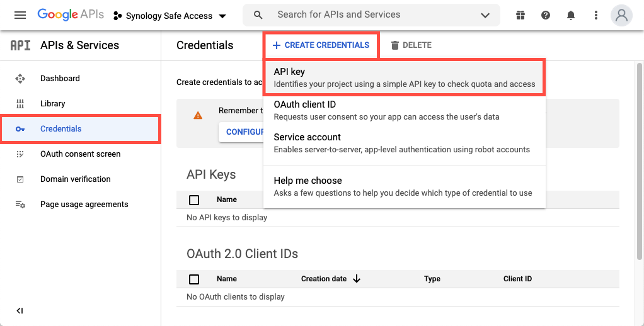
Task: Open the notifications bell
Action: coord(570,16)
